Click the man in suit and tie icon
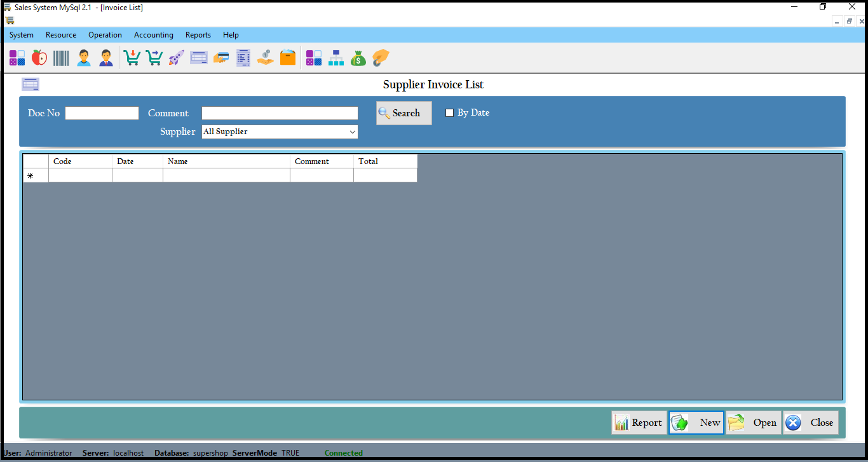Viewport: 868px width, 462px height. click(106, 58)
